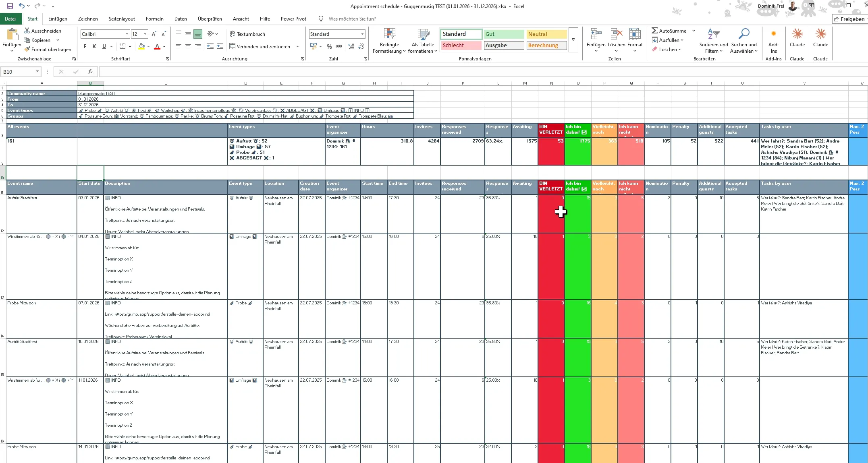Open Suchen und Auswählen

pos(744,41)
